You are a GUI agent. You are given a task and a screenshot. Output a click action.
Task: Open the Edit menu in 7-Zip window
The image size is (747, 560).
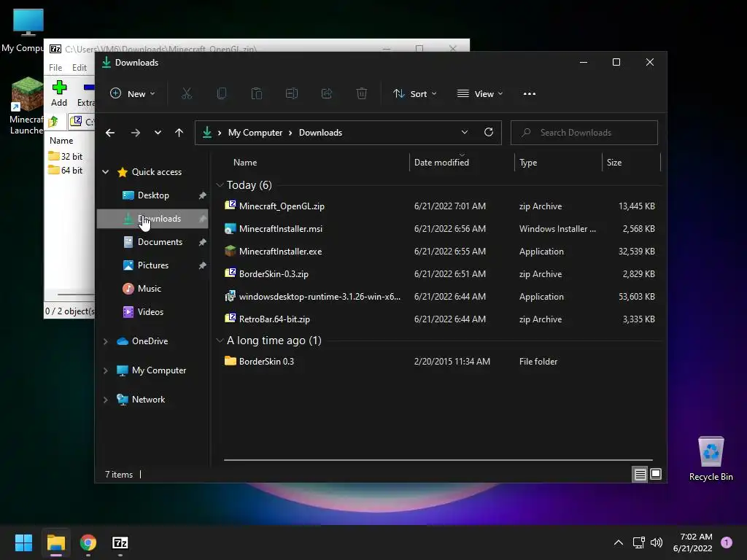pyautogui.click(x=79, y=68)
